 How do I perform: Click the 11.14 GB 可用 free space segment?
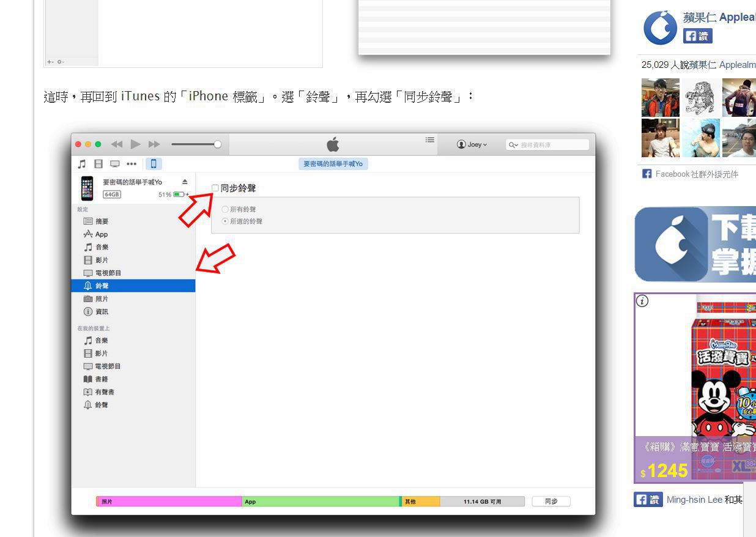click(x=482, y=502)
